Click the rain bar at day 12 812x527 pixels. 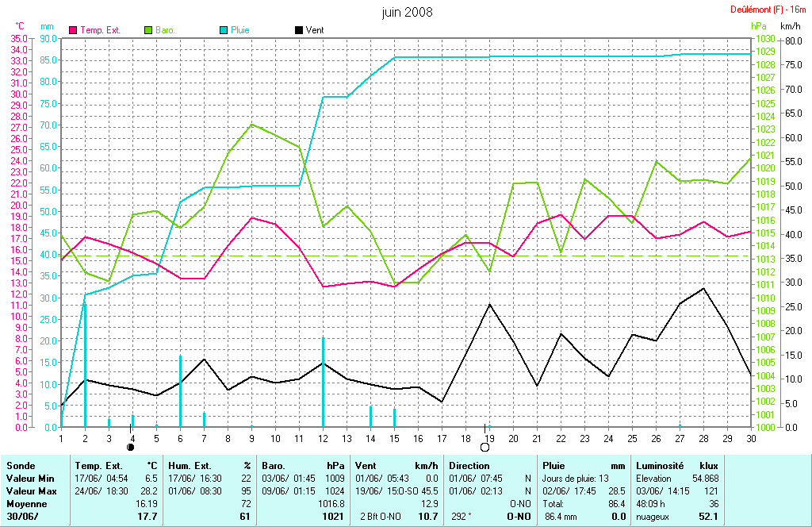(323, 383)
